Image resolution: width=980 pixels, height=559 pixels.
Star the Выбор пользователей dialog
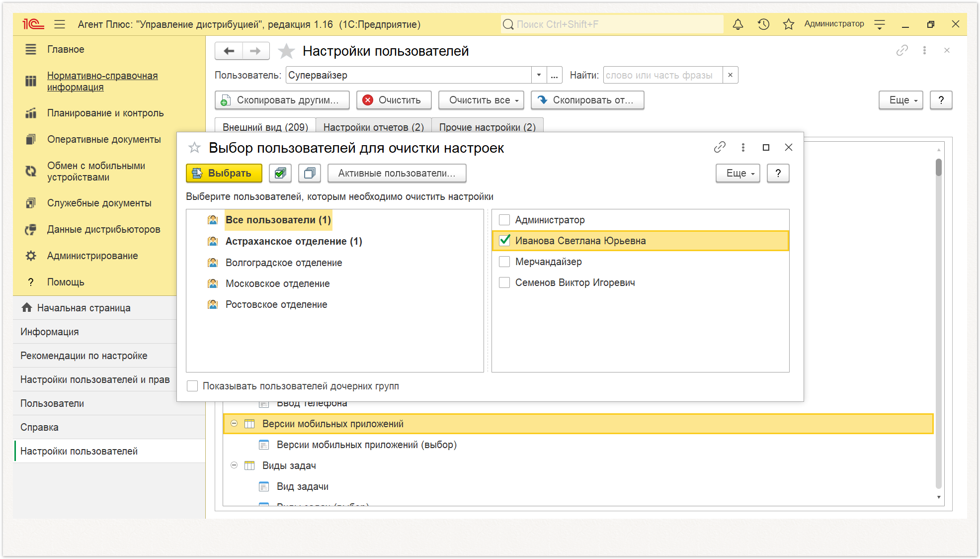pos(194,148)
